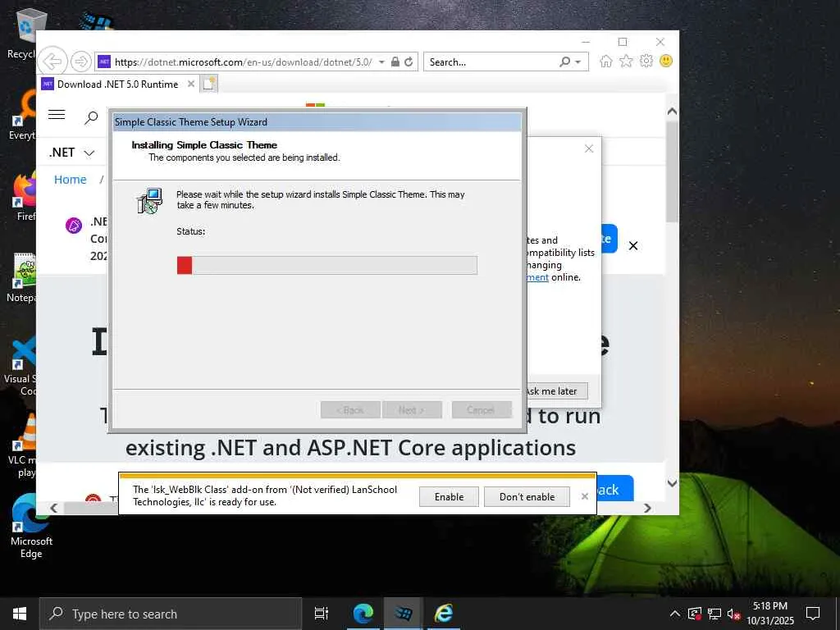Click the IE Home icon
Viewport: 840px width, 630px height.
(606, 61)
